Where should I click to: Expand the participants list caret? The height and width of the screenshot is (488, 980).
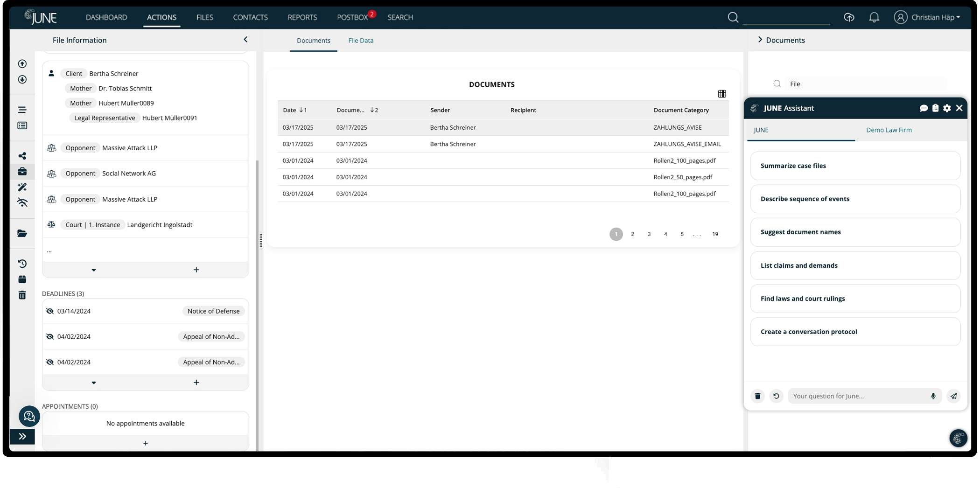(x=94, y=270)
